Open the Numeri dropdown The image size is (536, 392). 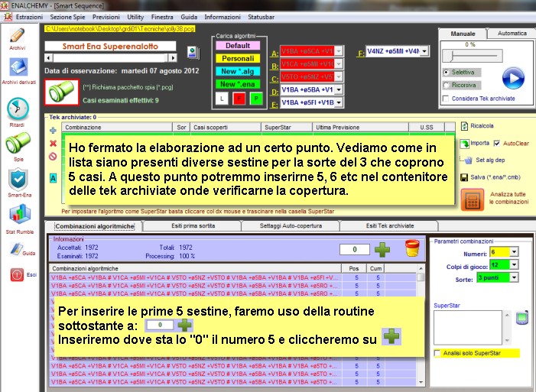click(x=514, y=252)
